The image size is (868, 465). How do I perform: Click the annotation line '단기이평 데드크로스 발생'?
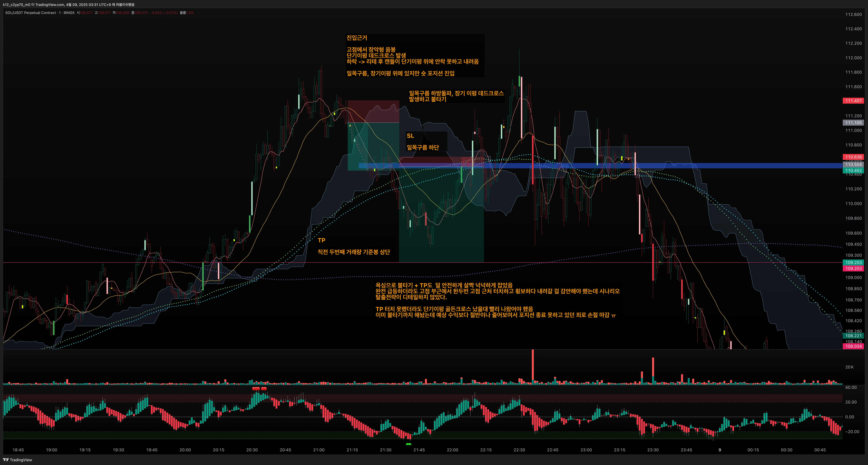376,56
